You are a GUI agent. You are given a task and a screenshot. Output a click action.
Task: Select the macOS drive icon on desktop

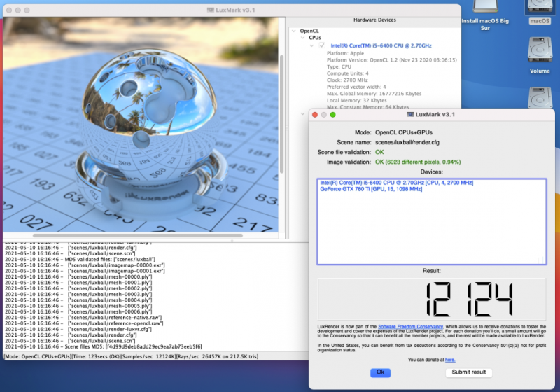click(540, 12)
